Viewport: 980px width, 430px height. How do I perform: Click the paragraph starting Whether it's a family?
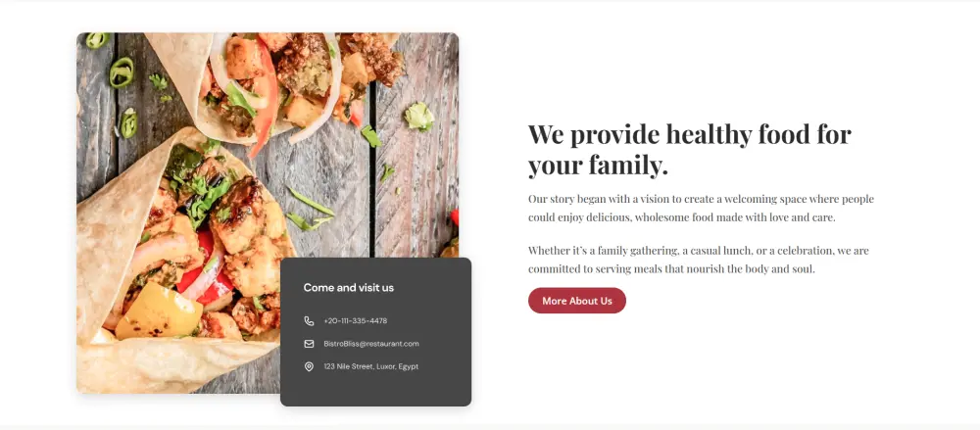(698, 260)
